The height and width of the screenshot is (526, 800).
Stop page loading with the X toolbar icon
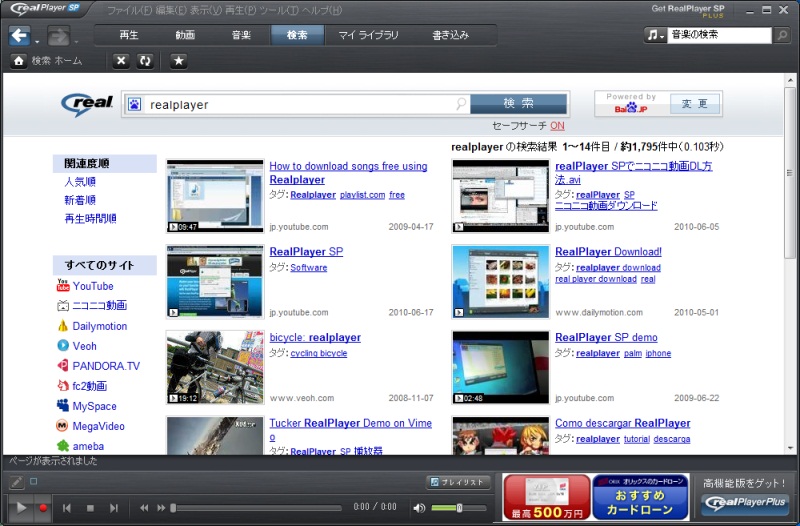click(x=121, y=61)
